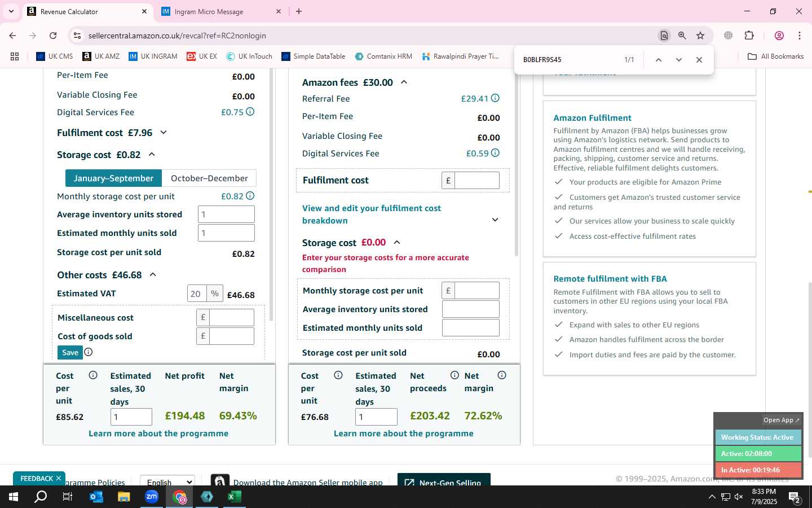Click left panel vertical scrollbar
Screen dimensions: 812x508
271,195
